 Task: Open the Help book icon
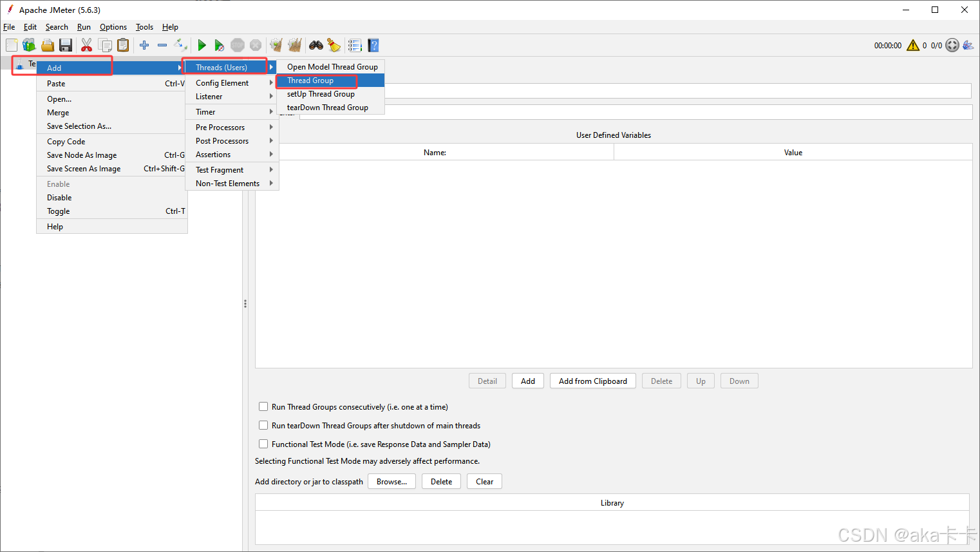tap(373, 45)
